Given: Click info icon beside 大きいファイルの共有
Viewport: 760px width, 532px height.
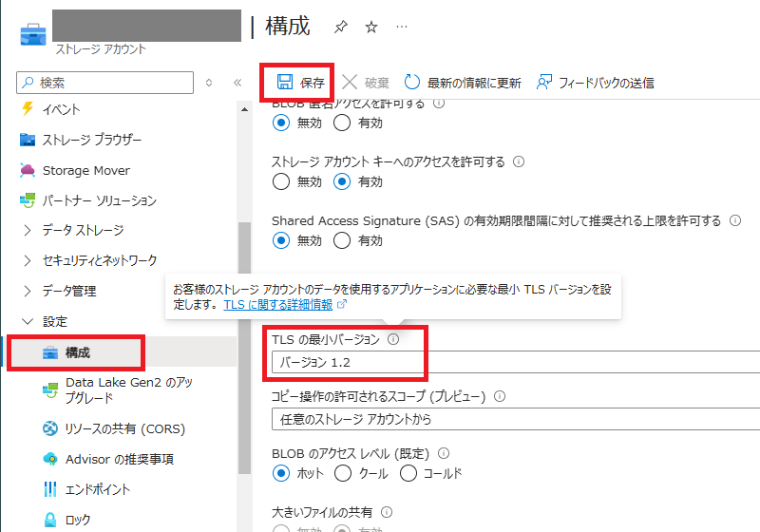Looking at the screenshot, I should [x=387, y=512].
